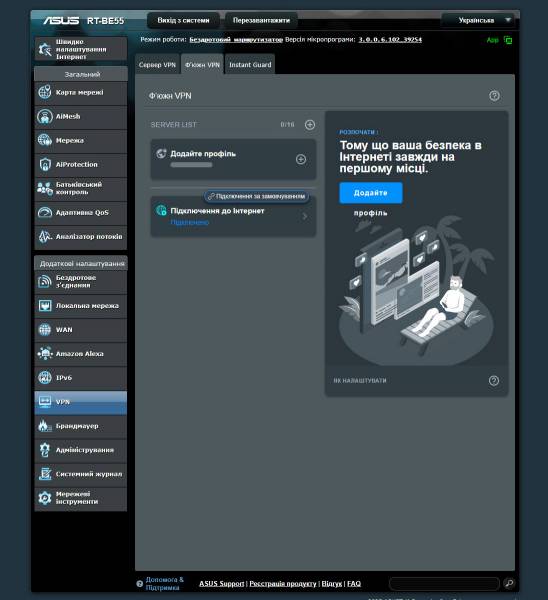Screen dimensions: 548x600
Task: Click help icon next to ЯК НАЛАШТУВАТИ
Action: [494, 380]
